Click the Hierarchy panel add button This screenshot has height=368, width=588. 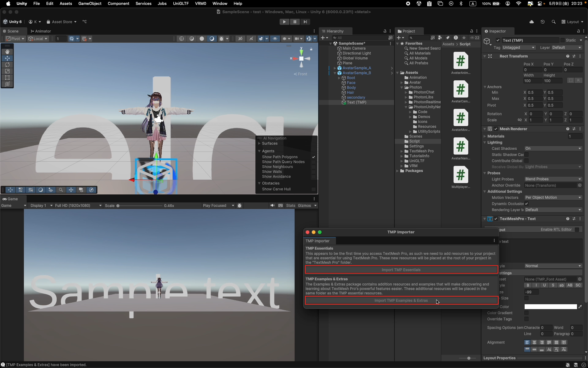(x=324, y=38)
